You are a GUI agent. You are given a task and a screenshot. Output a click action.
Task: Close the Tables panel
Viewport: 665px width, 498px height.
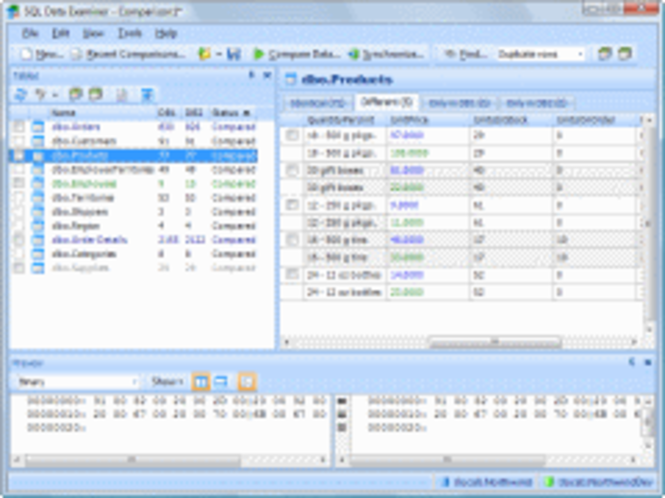click(x=267, y=75)
